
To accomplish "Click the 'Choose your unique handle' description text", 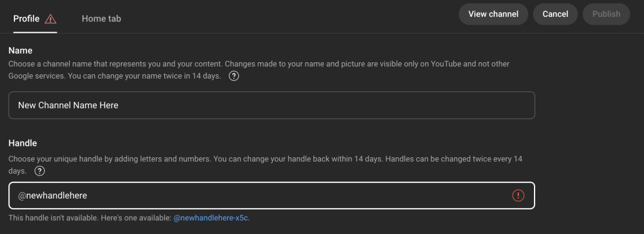I will [109, 159].
